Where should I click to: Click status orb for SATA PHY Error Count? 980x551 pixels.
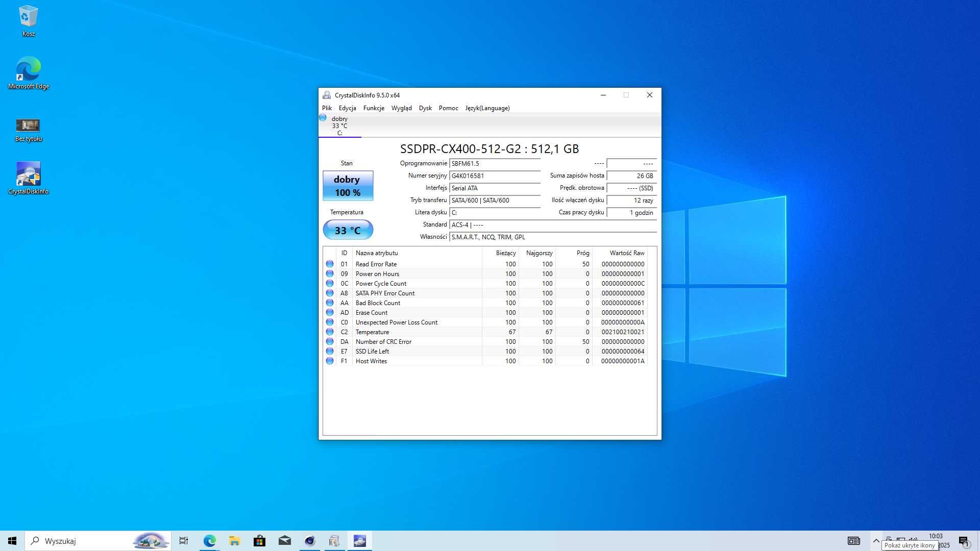(x=330, y=293)
